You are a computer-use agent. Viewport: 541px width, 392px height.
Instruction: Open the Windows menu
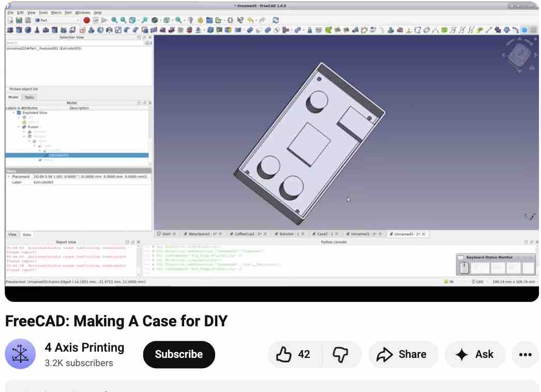click(x=82, y=12)
